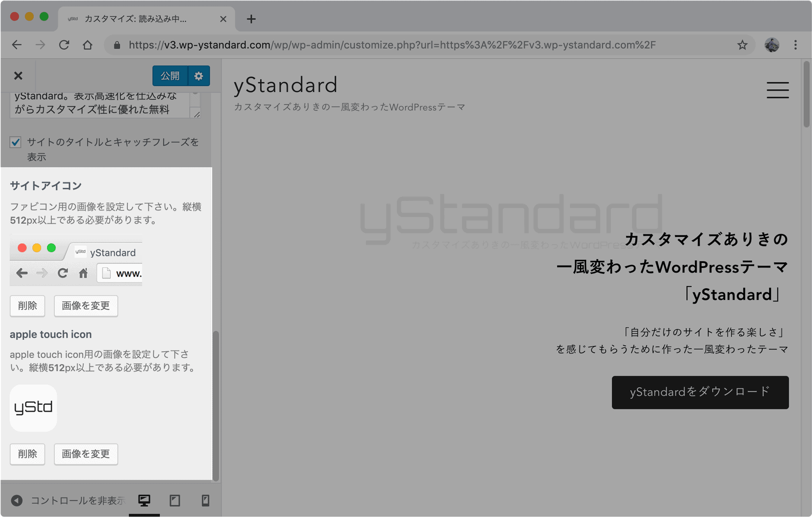The width and height of the screenshot is (812, 517).
Task: Click the コントロールを非表示 label
Action: [78, 501]
